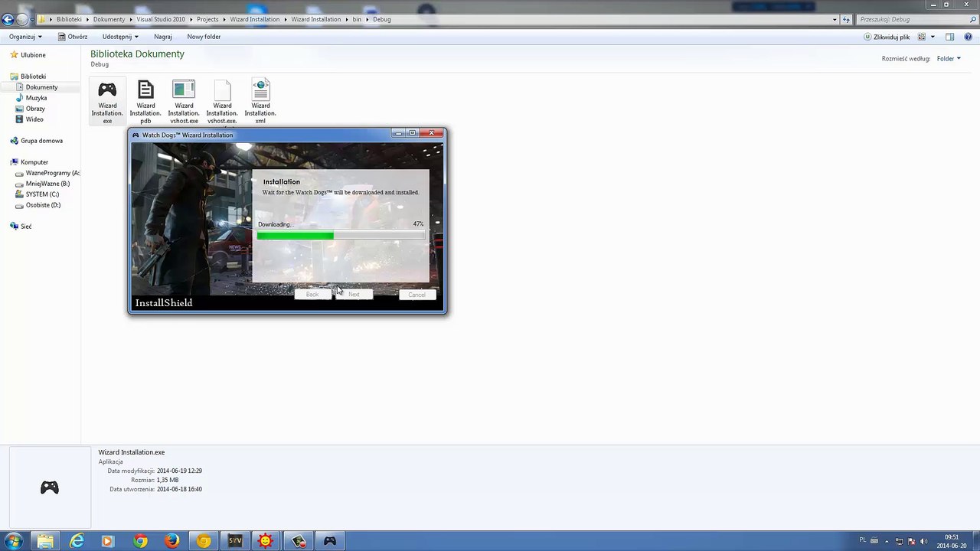980x551 pixels.
Task: Click the Forward arrow in Explorer
Action: [x=22, y=19]
